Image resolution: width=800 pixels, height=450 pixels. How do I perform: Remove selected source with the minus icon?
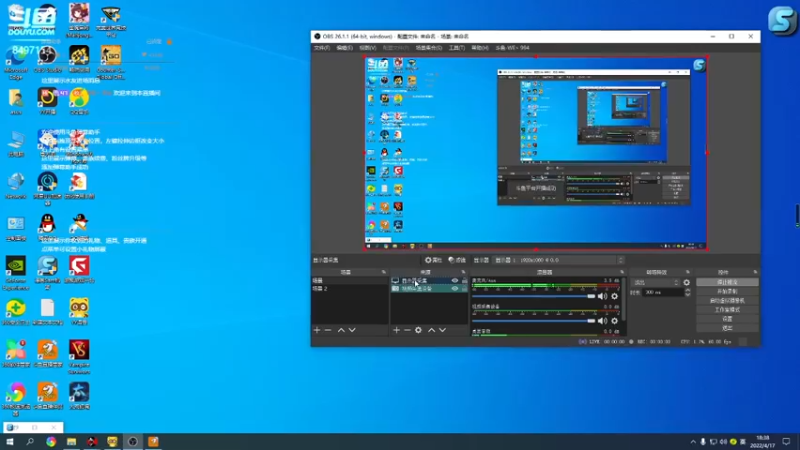(x=407, y=330)
